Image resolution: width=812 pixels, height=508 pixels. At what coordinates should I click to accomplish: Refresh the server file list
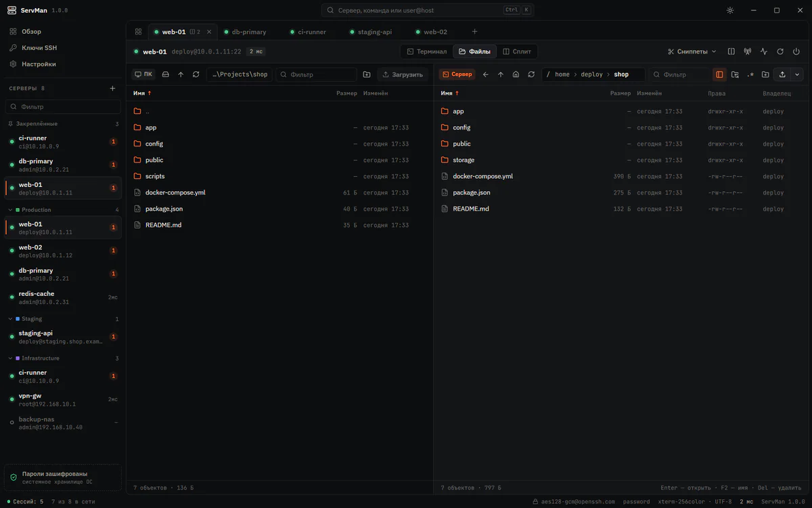click(x=531, y=75)
